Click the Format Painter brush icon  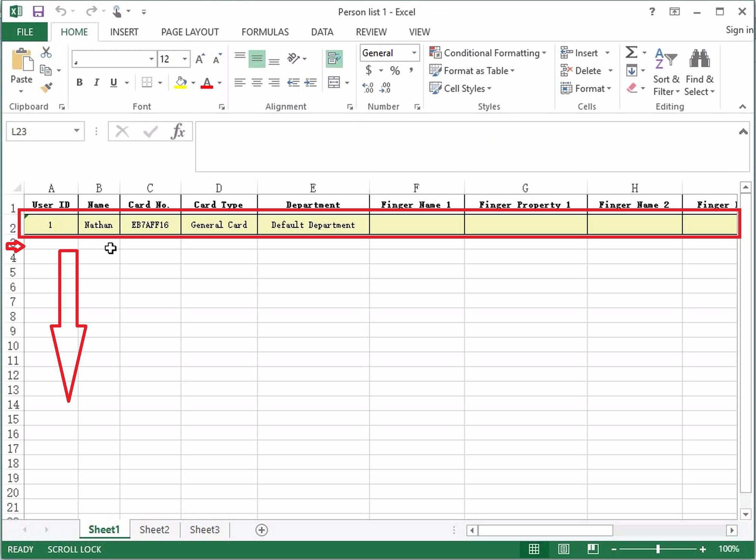[46, 88]
